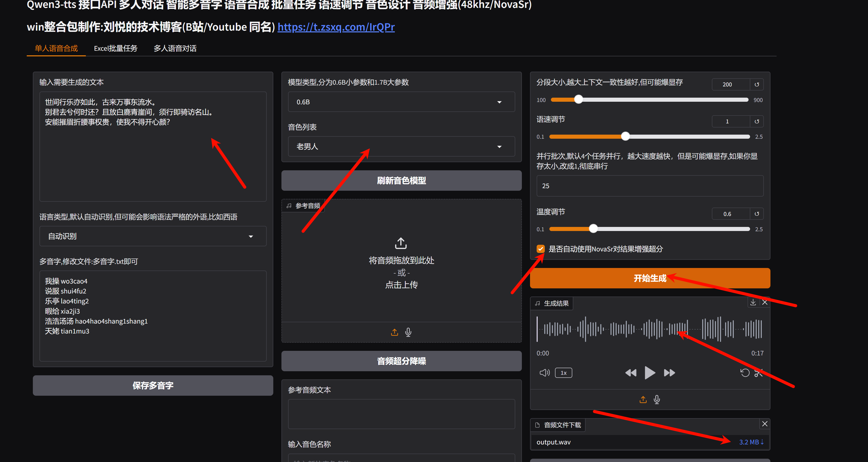This screenshot has height=462, width=868.
Task: Click the fast-forward button in audio player
Action: click(669, 373)
